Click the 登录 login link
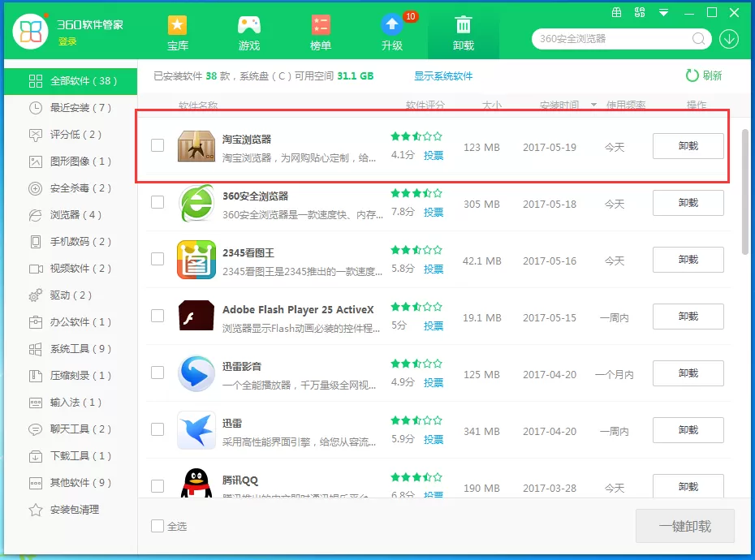This screenshot has width=755, height=560. click(67, 41)
